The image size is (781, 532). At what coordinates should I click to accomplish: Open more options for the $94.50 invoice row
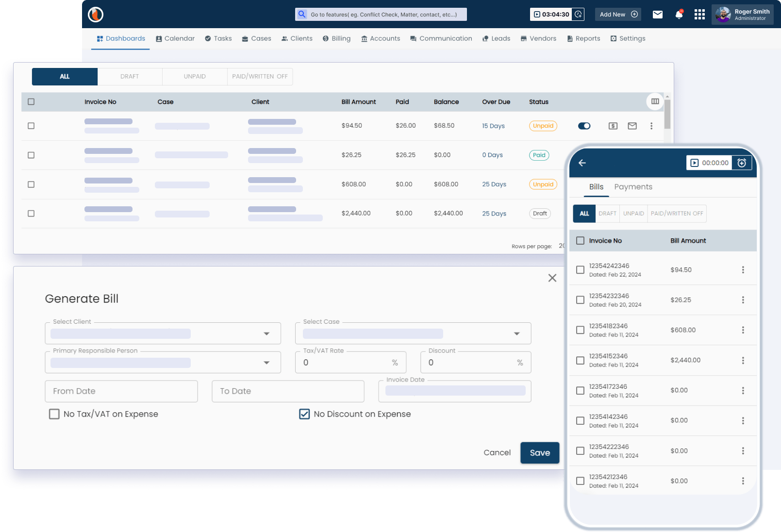[x=651, y=126]
